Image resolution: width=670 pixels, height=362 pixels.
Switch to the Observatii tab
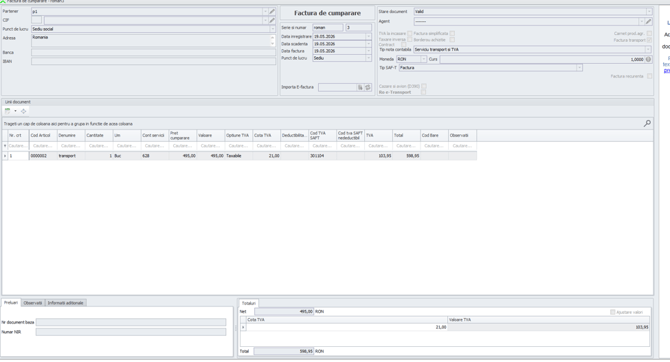[x=33, y=303]
